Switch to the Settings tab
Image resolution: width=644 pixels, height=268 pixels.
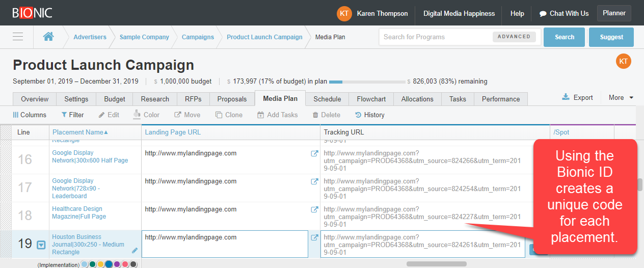point(76,99)
